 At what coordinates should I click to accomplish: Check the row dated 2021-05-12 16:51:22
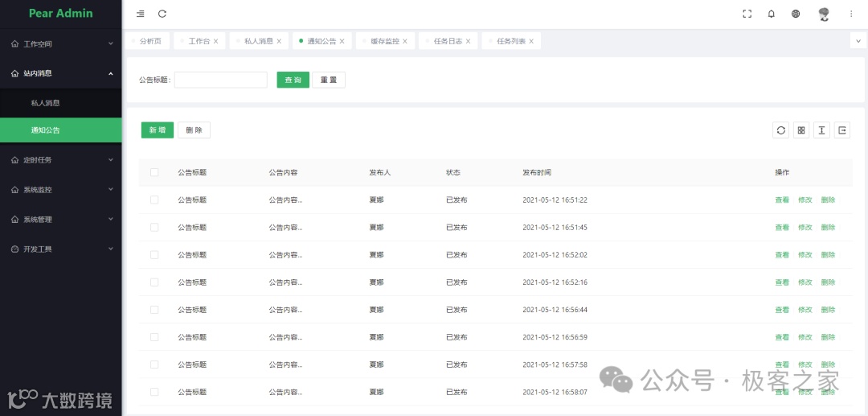click(154, 200)
